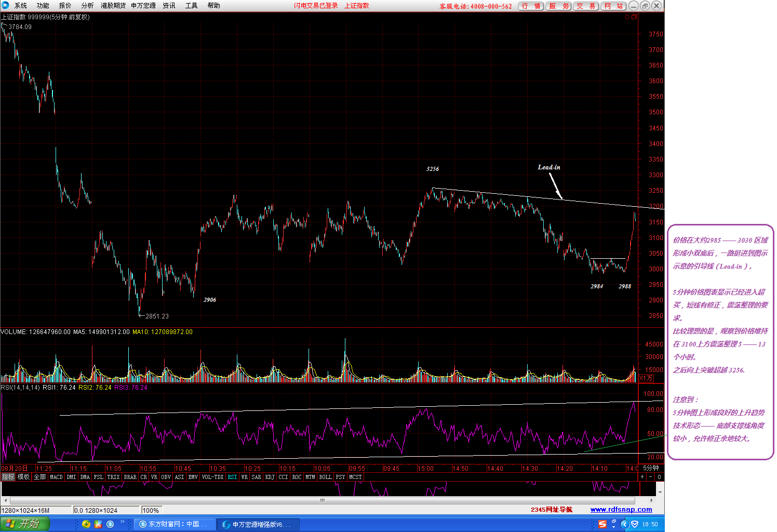Switch to the ASI indicator
The width and height of the screenshot is (777, 532).
tap(180, 477)
